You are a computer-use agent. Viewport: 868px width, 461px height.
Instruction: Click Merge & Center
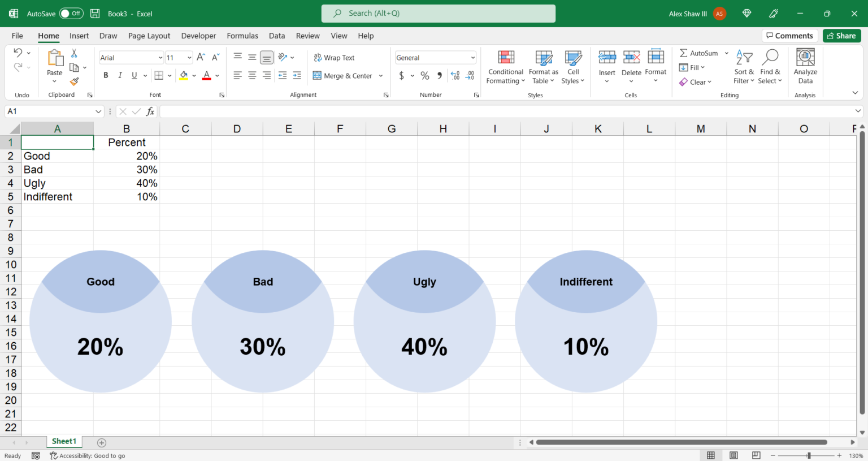tap(344, 75)
